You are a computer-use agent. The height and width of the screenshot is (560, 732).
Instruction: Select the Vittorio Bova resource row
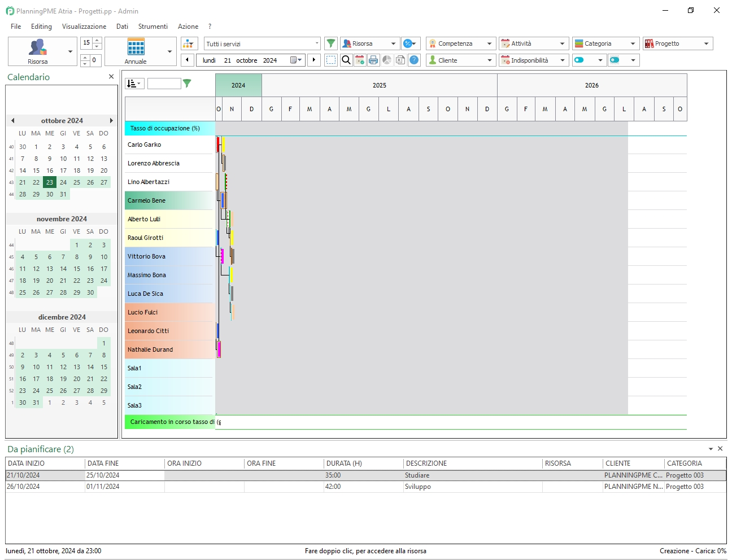[x=169, y=256]
